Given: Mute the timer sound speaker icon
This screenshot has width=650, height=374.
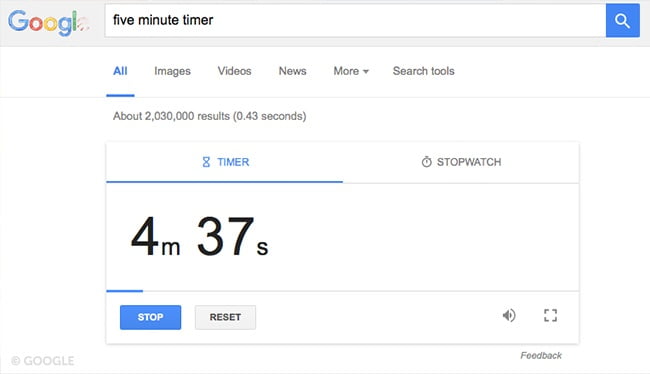Looking at the screenshot, I should coord(509,316).
